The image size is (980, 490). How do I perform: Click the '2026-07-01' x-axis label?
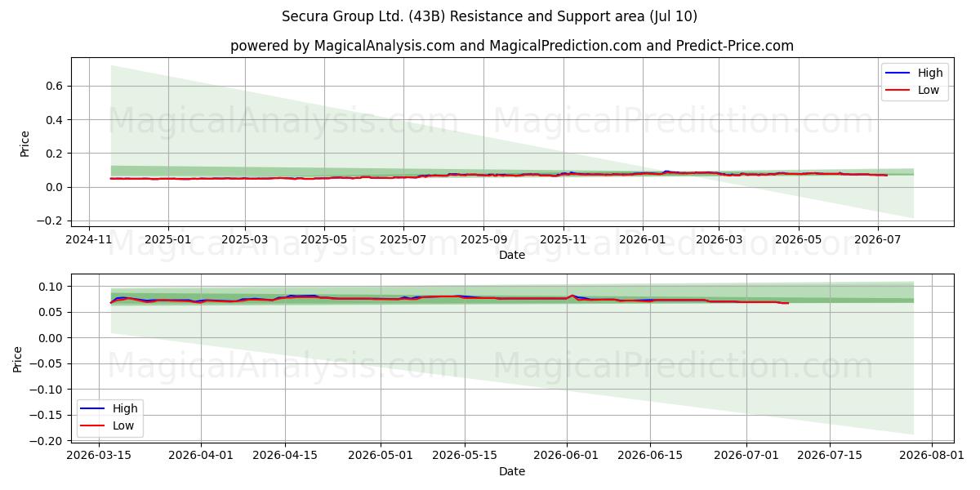click(x=746, y=456)
